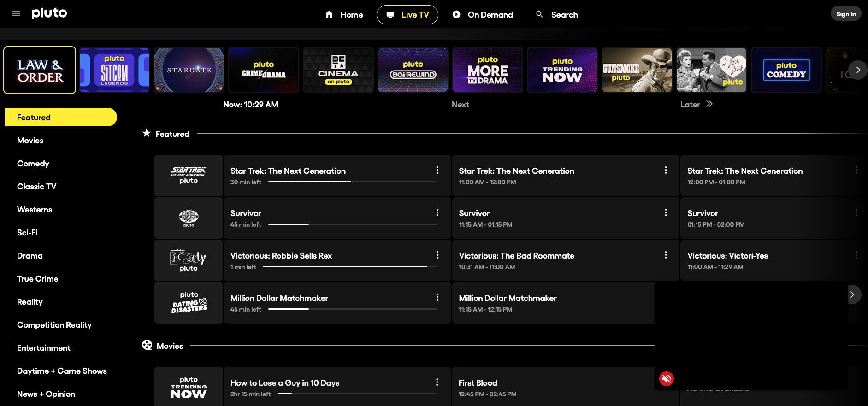Open Pluto Trending Now carousel thumbnail
The height and width of the screenshot is (406, 868).
562,70
